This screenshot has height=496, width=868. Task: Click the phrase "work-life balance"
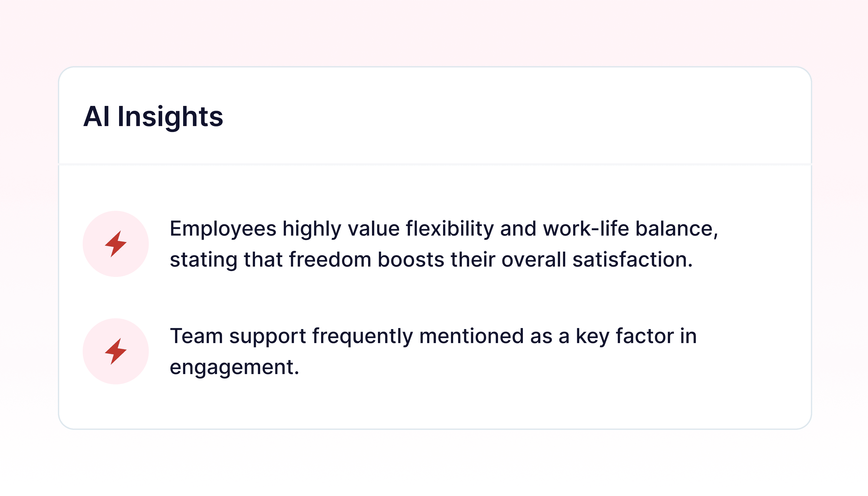pos(630,229)
